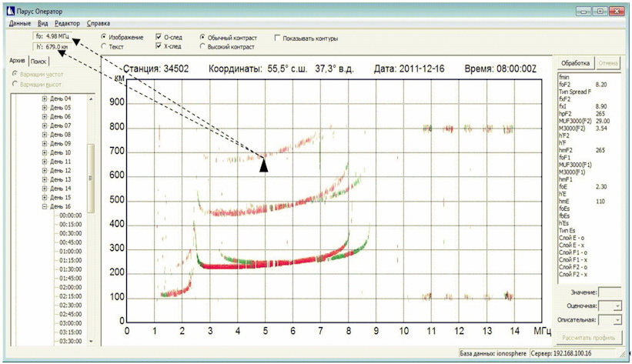
Task: Click the База данных: ionosphere status entry
Action: [493, 353]
